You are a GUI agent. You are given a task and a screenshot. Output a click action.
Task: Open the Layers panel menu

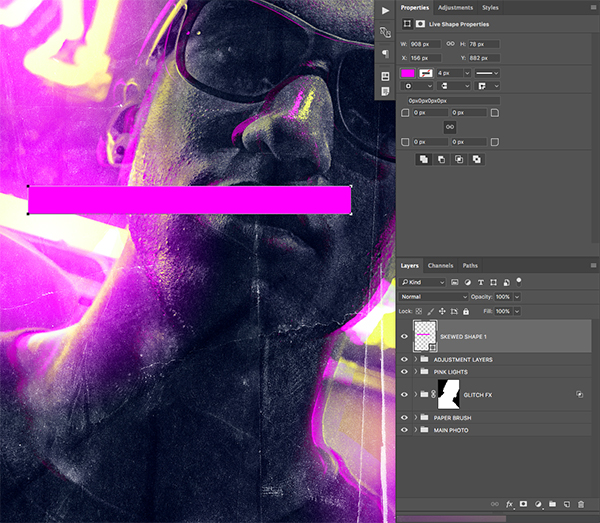593,265
